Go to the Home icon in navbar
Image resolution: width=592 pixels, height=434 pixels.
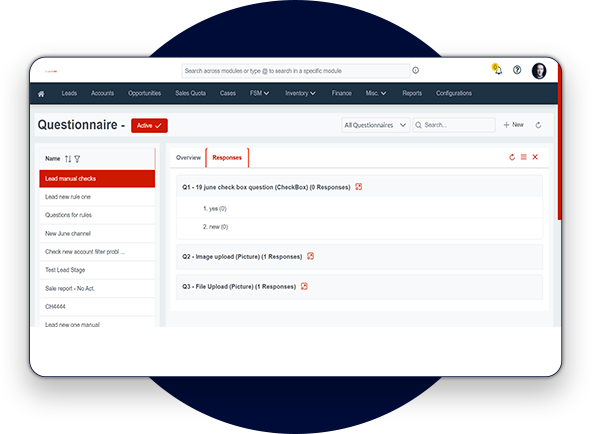point(41,94)
